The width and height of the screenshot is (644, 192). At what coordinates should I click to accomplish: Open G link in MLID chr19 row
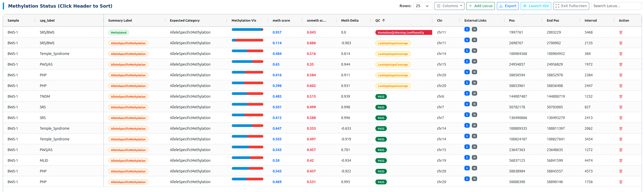coord(467,157)
